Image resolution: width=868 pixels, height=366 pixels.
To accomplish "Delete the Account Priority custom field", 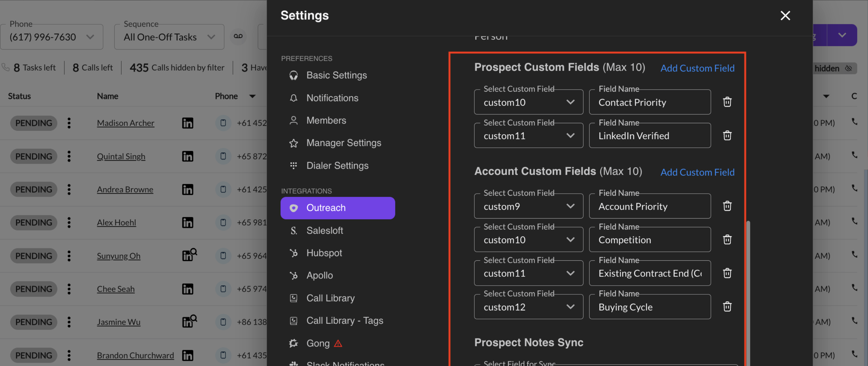I will pos(727,206).
